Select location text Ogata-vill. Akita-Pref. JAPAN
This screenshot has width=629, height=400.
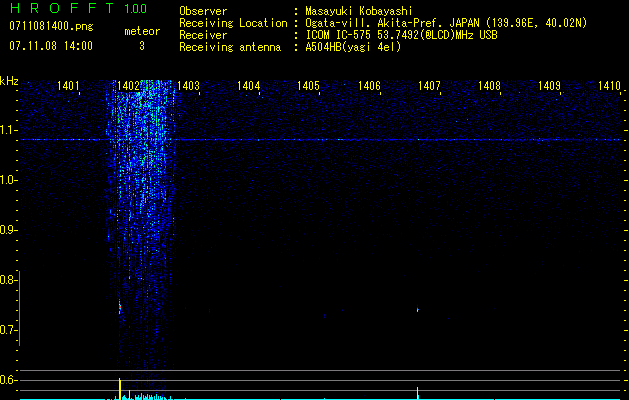(392, 23)
